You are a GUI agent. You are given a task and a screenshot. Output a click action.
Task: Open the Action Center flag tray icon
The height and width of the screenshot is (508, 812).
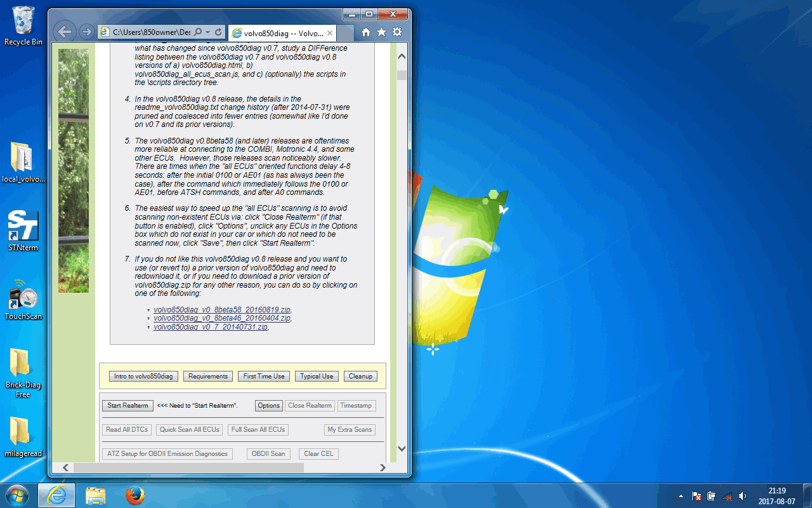(697, 496)
